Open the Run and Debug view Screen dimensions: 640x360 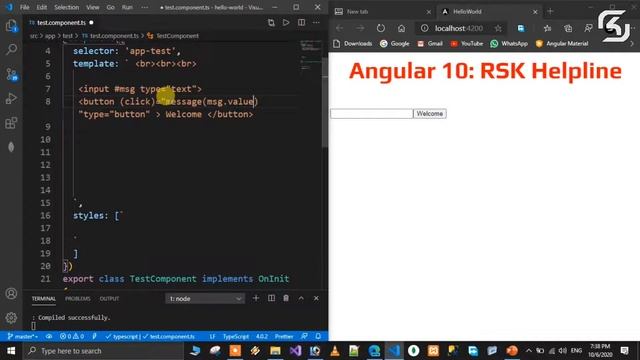(x=11, y=98)
